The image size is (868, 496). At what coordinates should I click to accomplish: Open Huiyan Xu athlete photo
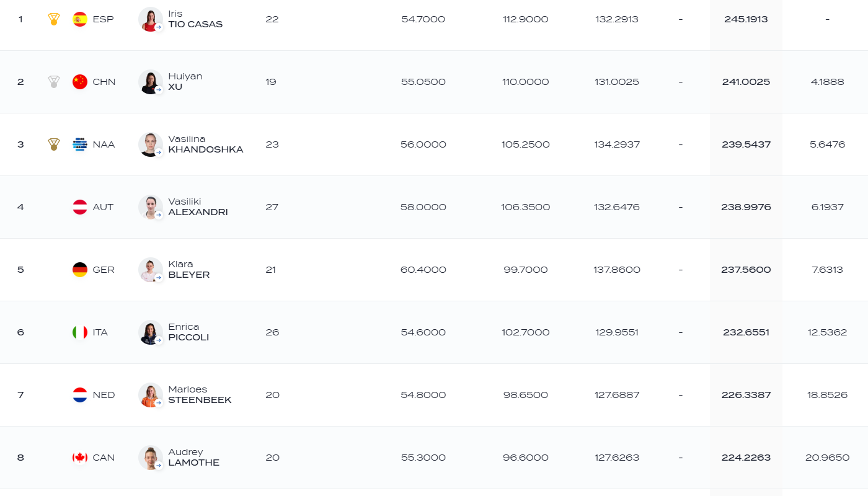click(151, 82)
